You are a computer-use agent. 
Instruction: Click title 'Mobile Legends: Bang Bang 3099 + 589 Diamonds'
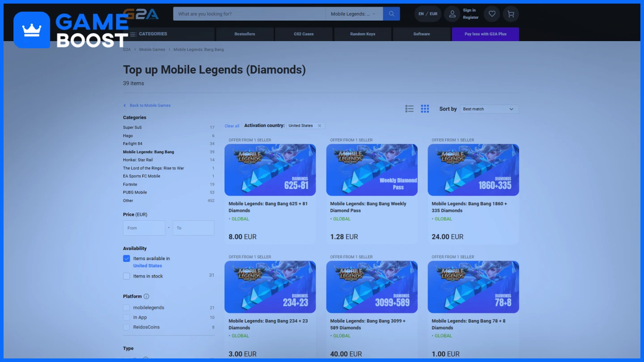[x=368, y=324]
